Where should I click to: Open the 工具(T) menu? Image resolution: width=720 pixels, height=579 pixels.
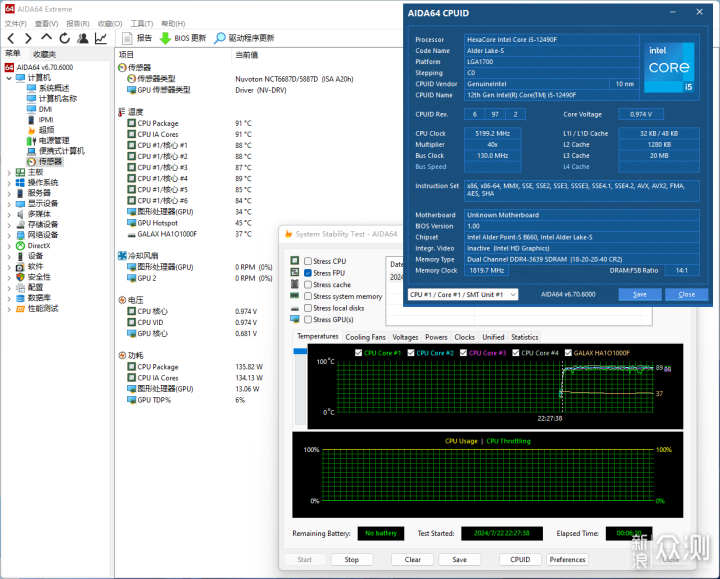click(x=141, y=23)
